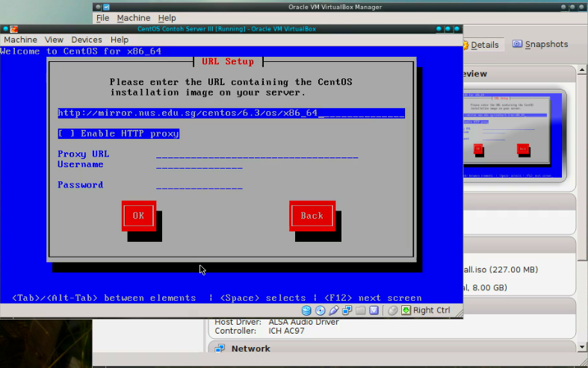Click the F12 next screen hint text
588x368 pixels.
pos(373,298)
